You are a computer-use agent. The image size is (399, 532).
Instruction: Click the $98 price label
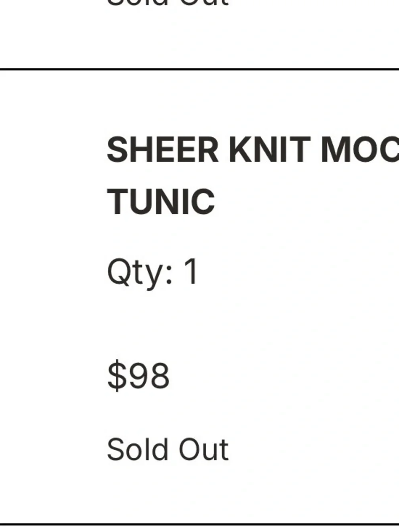point(138,375)
